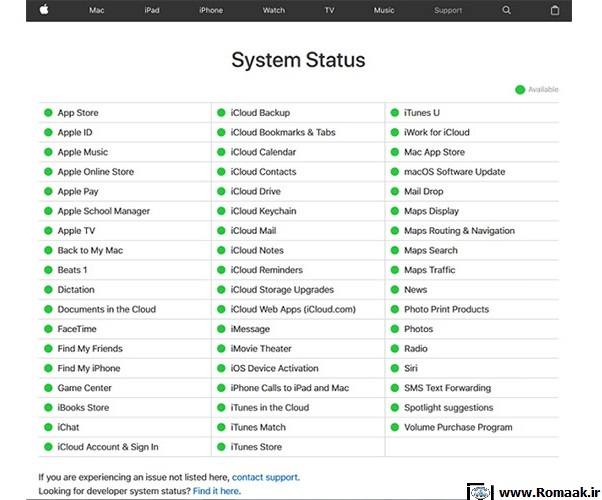The height and width of the screenshot is (500, 602).
Task: Click the status dot beside Photos
Action: point(395,329)
